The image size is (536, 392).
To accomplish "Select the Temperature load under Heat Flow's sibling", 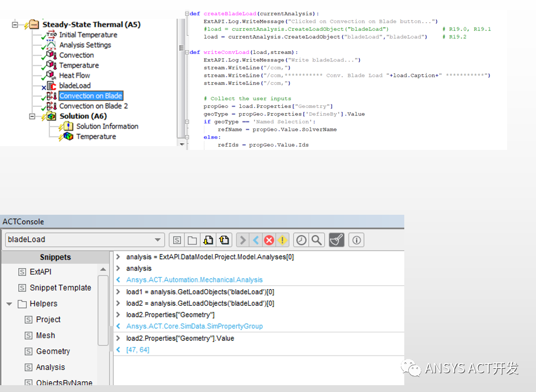I will (79, 65).
